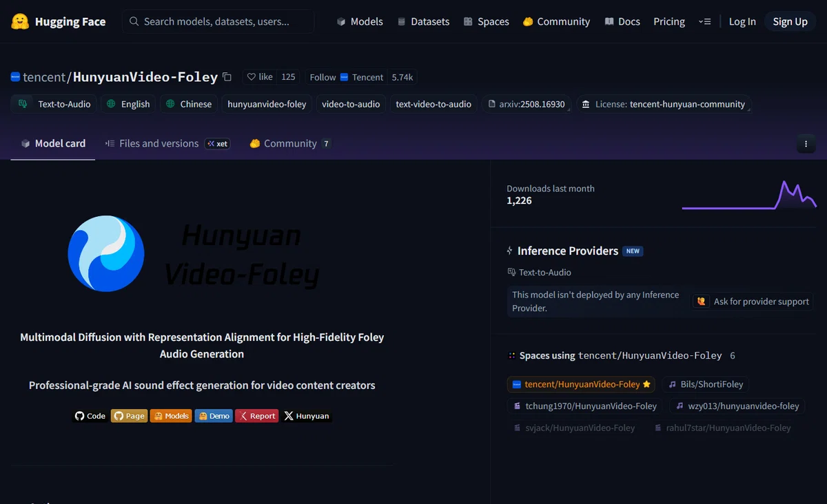This screenshot has width=827, height=504.
Task: Open the GitHub Page badge
Action: (129, 416)
